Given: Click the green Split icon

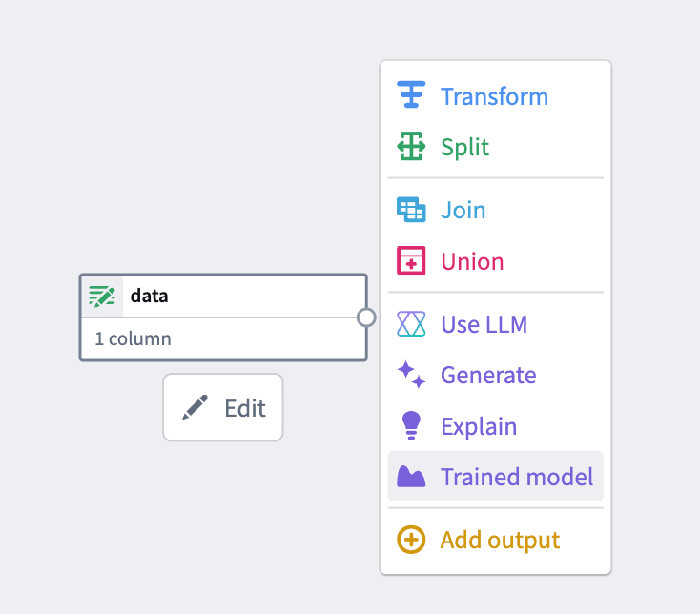Looking at the screenshot, I should pos(411,146).
